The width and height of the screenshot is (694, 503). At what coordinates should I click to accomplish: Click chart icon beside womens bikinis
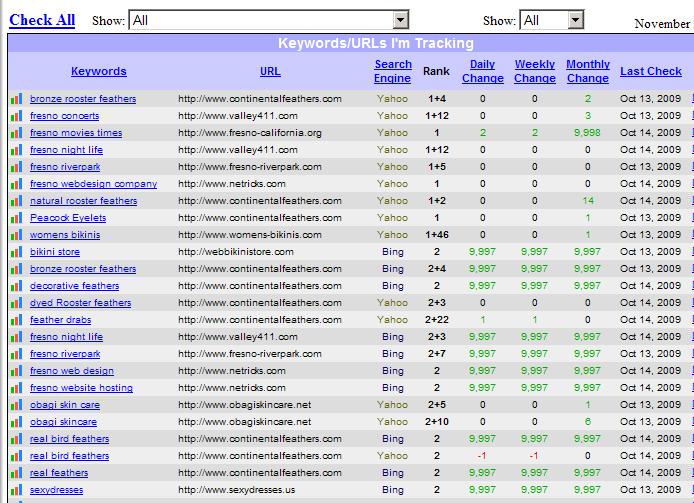pyautogui.click(x=16, y=235)
